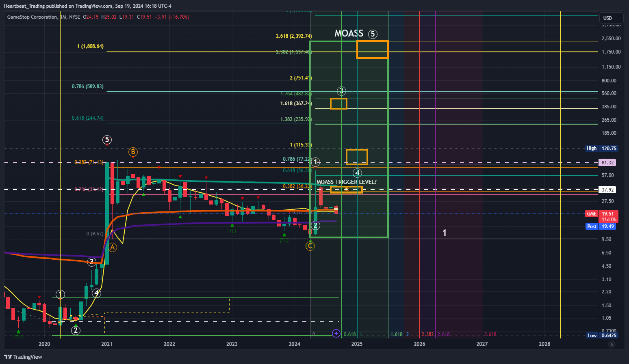
Task: Select circled wave 1 on 81.32 dashed line
Action: tap(316, 162)
